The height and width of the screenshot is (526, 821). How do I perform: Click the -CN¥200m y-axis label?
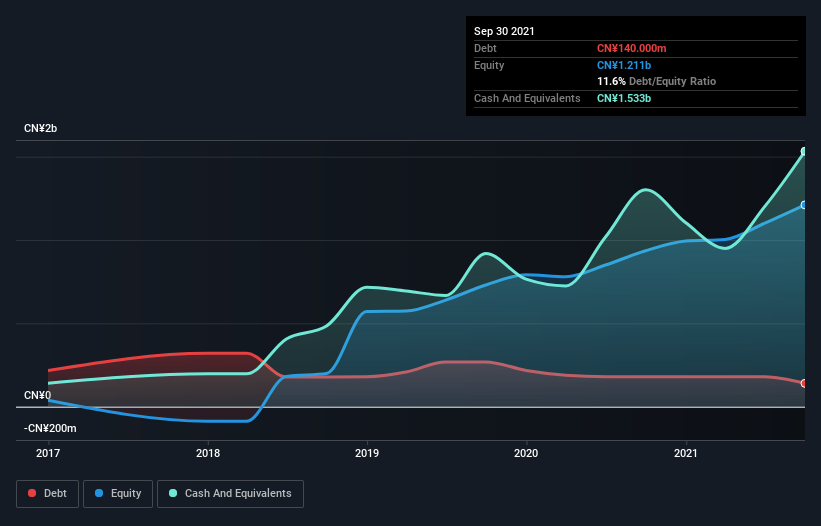(50, 428)
